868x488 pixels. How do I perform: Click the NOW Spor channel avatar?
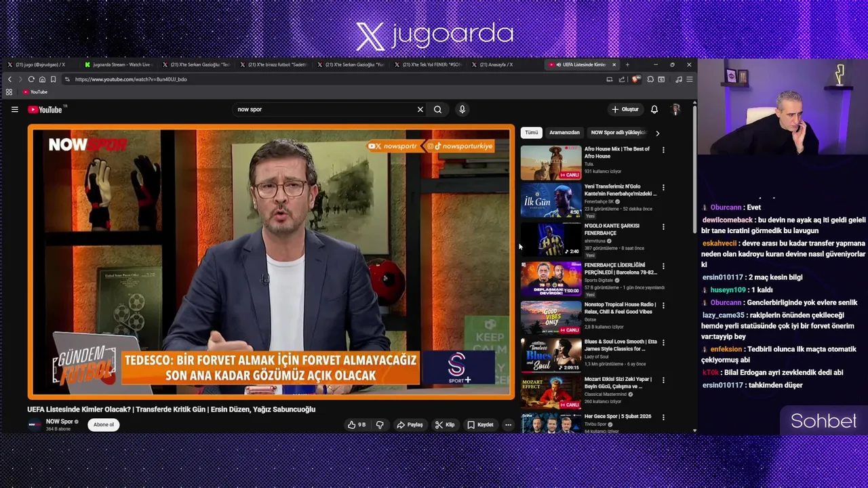pyautogui.click(x=35, y=425)
